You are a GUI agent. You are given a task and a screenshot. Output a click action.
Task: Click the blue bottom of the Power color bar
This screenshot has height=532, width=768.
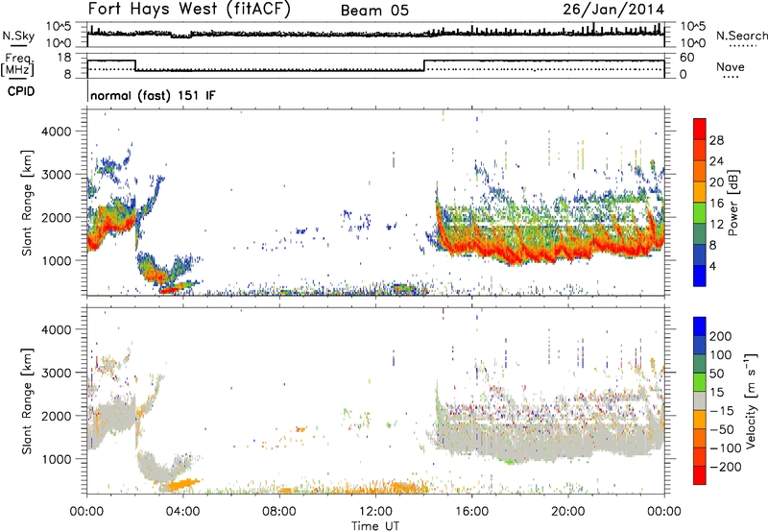(700, 276)
